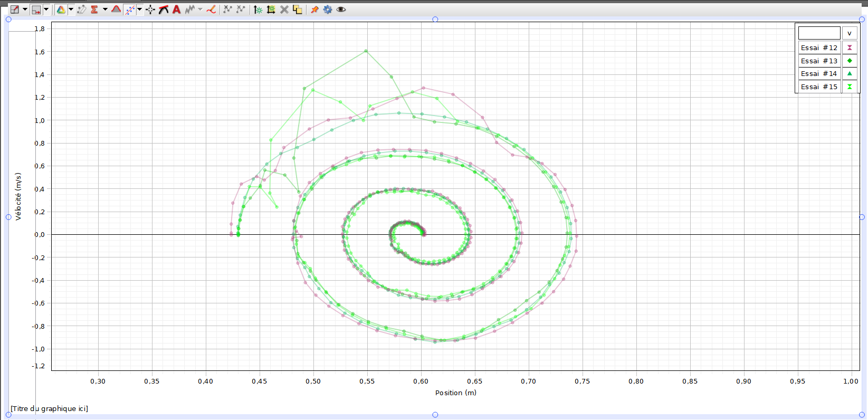The width and height of the screenshot is (868, 420).
Task: Select Essai #12 in the legend
Action: (818, 48)
